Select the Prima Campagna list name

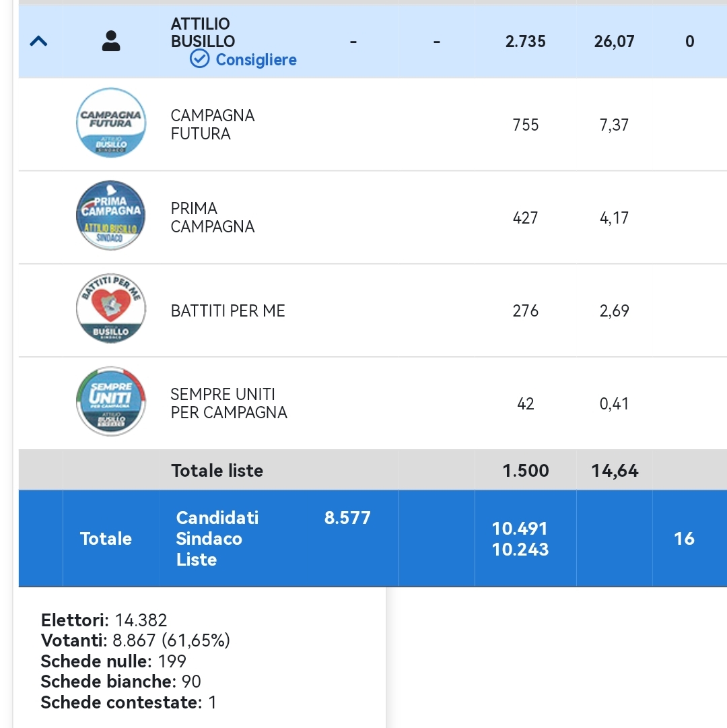click(x=213, y=218)
